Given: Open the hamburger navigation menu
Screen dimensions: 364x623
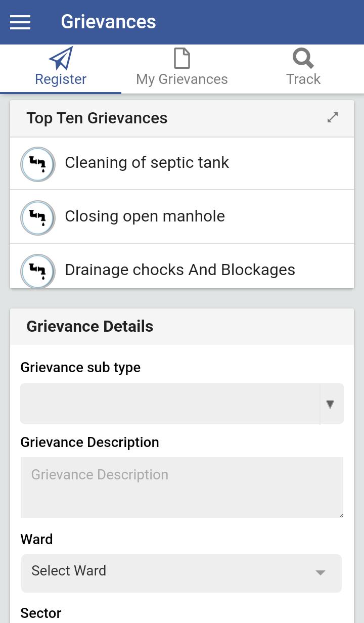Looking at the screenshot, I should 20,22.
